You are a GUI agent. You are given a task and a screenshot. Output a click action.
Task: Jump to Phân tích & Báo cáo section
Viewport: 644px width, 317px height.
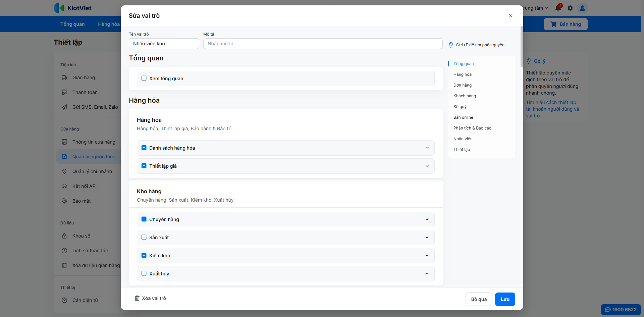472,128
